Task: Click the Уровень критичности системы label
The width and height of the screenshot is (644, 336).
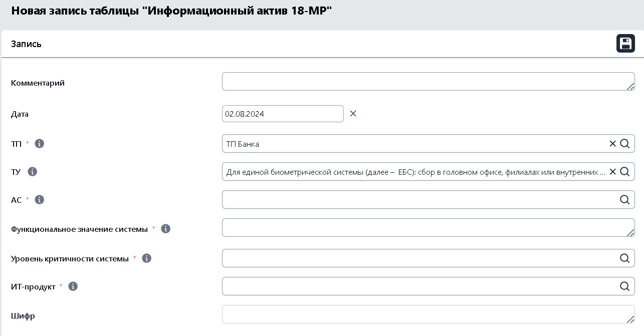Action: point(70,259)
